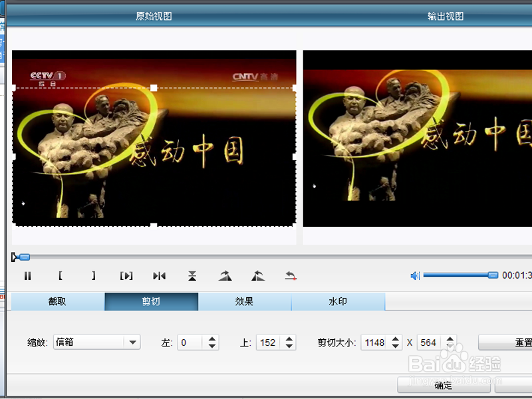Mute audio with the speaker icon
This screenshot has width=532, height=399.
415,276
